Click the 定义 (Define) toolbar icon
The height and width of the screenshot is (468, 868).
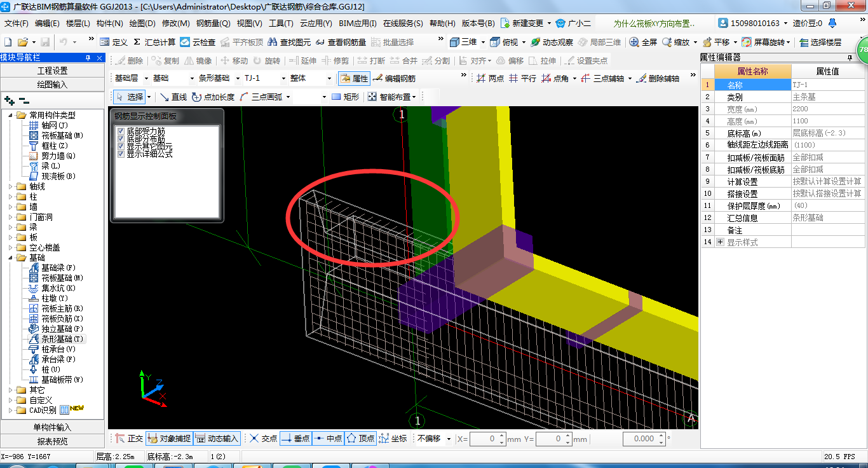(x=113, y=42)
